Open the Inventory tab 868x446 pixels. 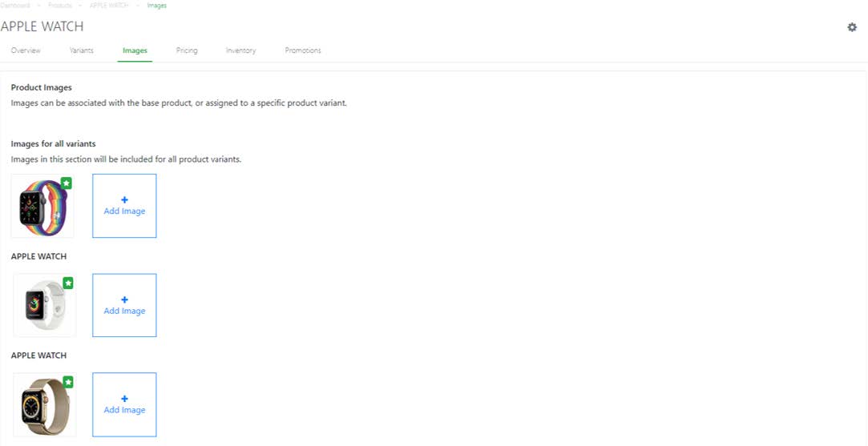coord(240,50)
